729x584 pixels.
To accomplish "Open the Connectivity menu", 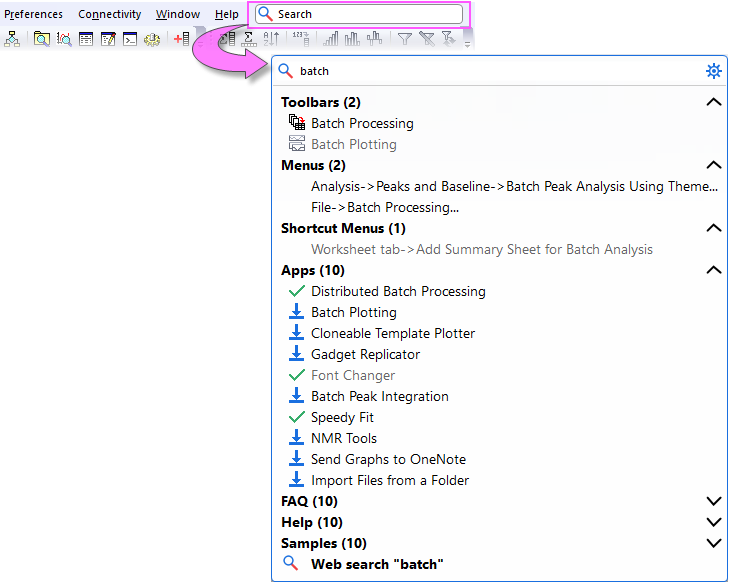I will click(110, 14).
